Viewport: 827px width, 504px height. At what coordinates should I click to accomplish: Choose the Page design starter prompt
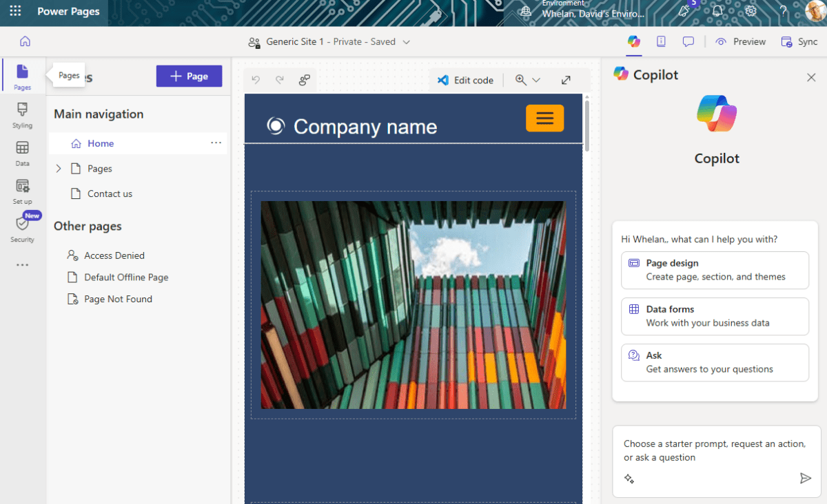point(715,270)
